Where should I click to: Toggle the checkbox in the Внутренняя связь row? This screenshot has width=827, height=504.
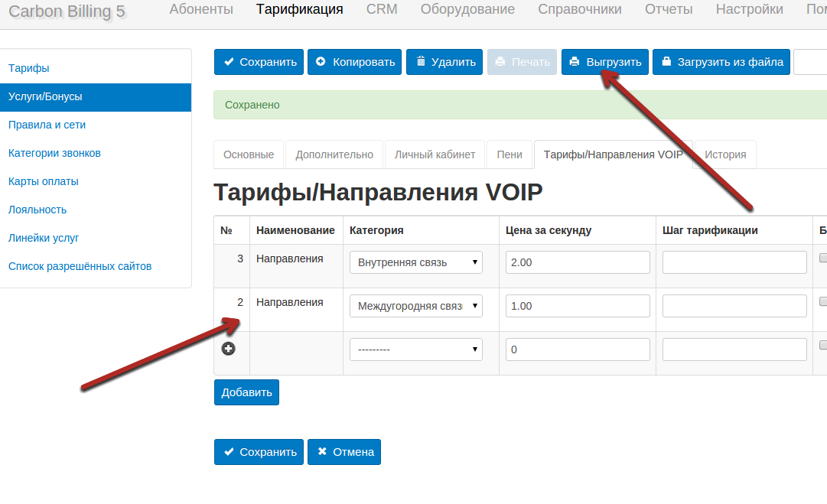click(823, 259)
